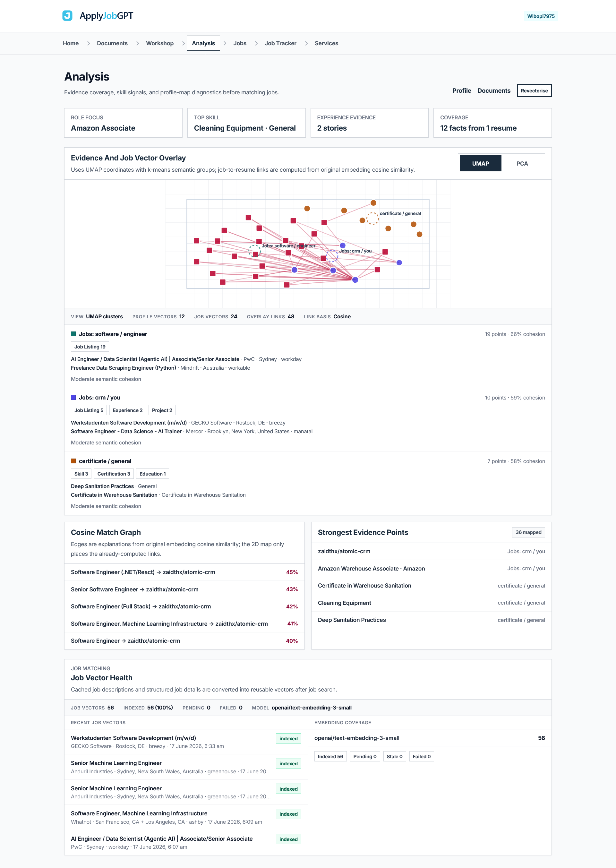Follow the Profile link
Image resolution: width=616 pixels, height=868 pixels.
point(462,91)
